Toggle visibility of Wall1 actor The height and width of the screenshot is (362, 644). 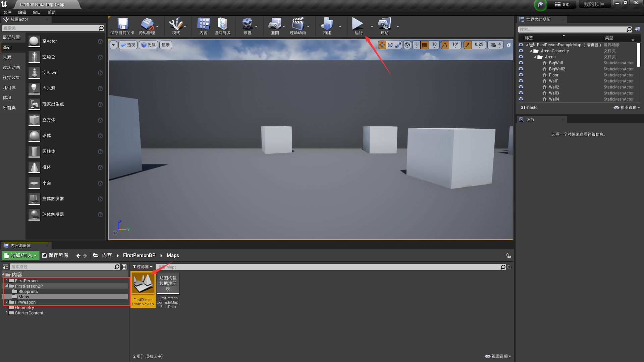pyautogui.click(x=521, y=81)
